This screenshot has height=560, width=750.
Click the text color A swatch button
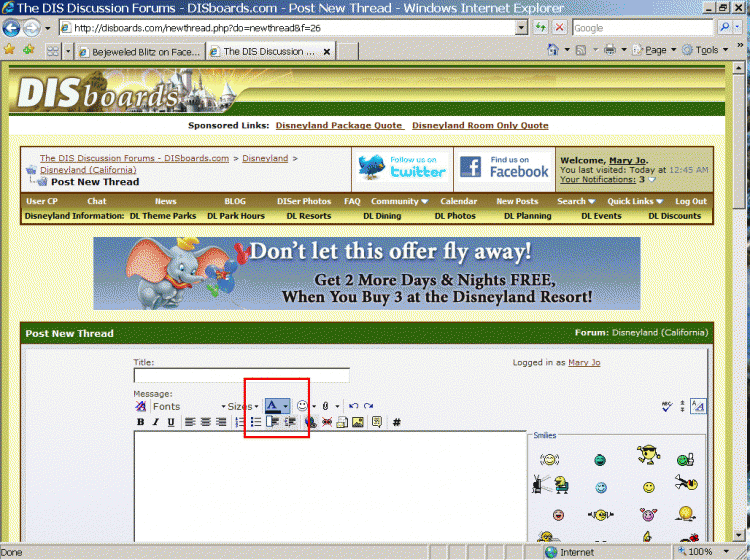point(273,406)
